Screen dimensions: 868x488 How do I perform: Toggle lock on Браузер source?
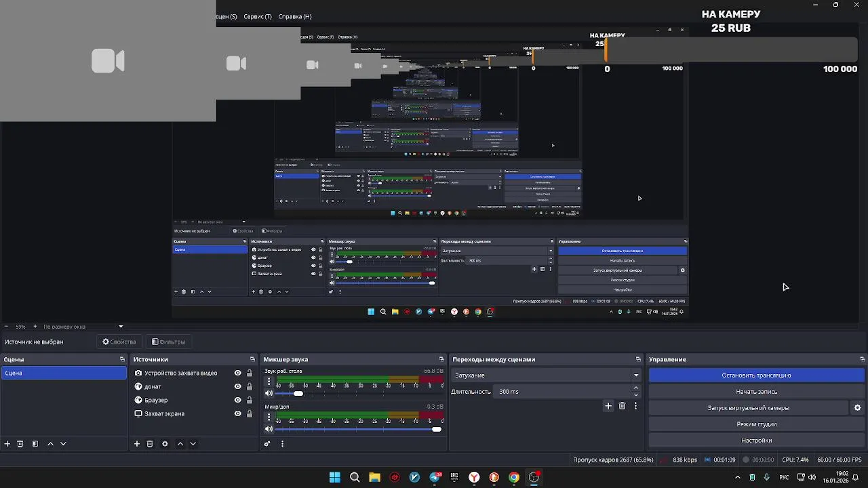[x=250, y=400]
